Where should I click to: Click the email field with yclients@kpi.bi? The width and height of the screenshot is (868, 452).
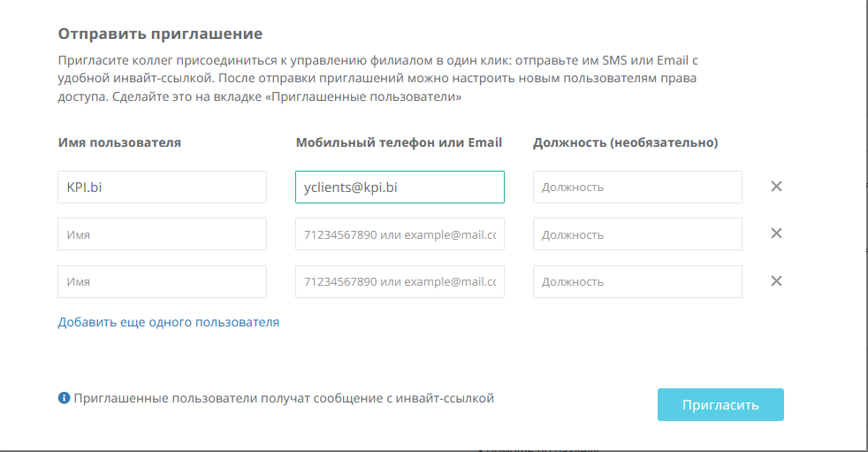(400, 188)
